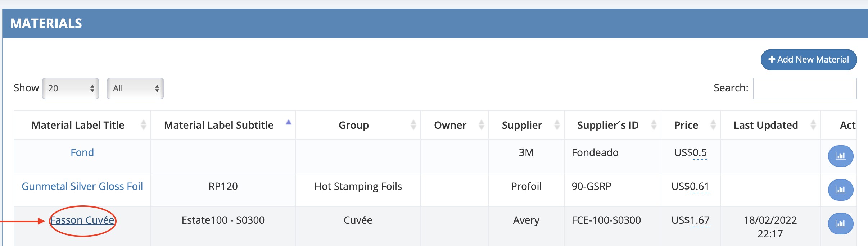
Task: Open the Fond material link
Action: tap(82, 152)
